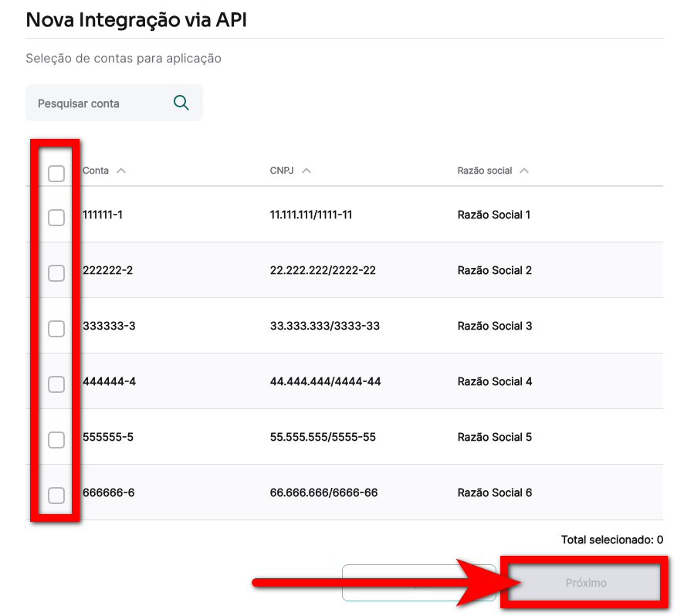This screenshot has width=684, height=616.
Task: Click the Total selecionado counter text
Action: pos(611,540)
